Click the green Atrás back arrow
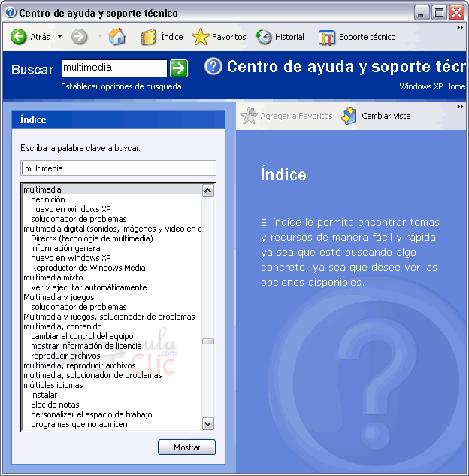Image resolution: width=469 pixels, height=476 pixels. tap(19, 37)
